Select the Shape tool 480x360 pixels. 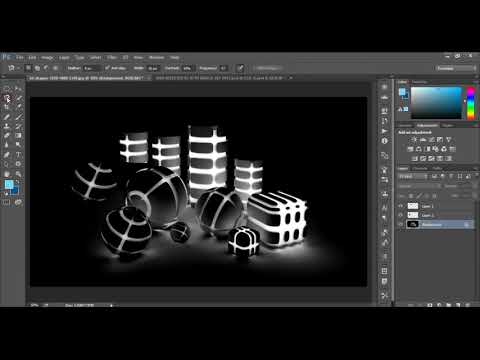tap(18, 164)
